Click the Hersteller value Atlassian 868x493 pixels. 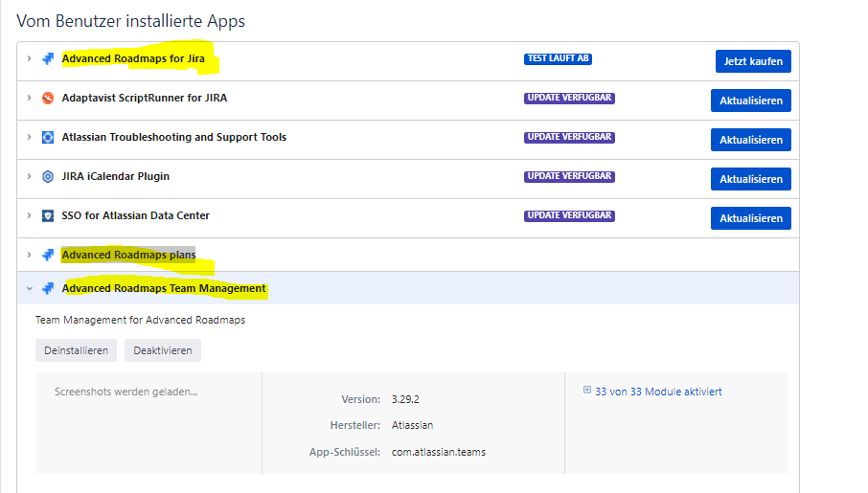[x=412, y=425]
